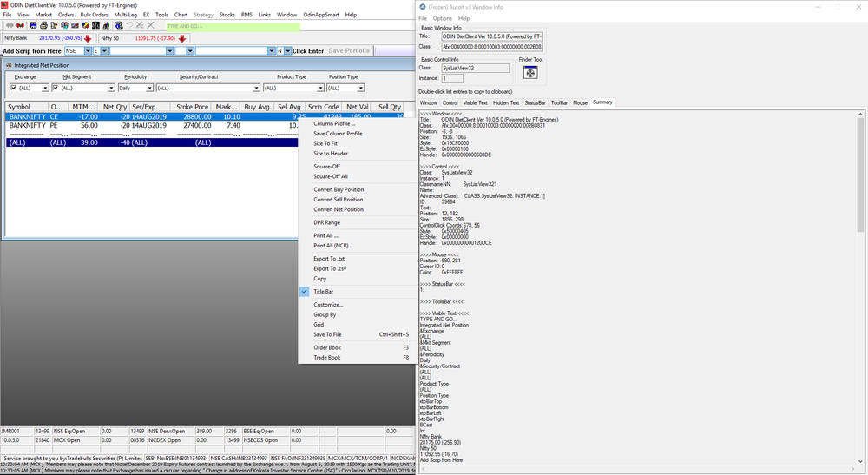The height and width of the screenshot is (475, 868).
Task: Expand the Product Type dropdown
Action: (320, 88)
